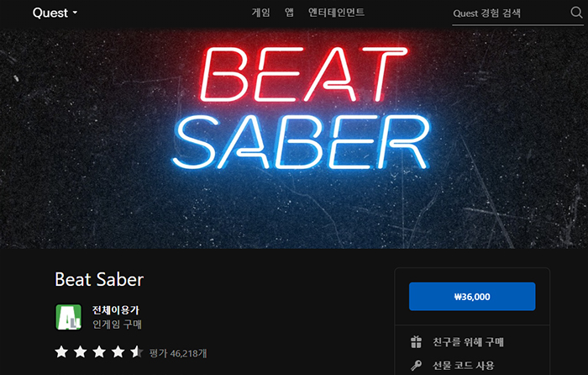Screen dimensions: 588x375
Task: Open the Quest platform dropdown
Action: [55, 13]
